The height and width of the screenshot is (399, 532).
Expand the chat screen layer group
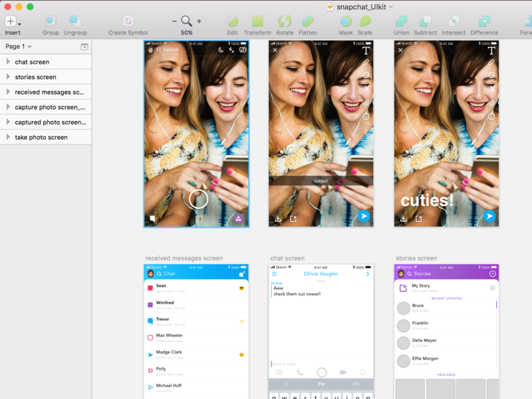point(8,62)
